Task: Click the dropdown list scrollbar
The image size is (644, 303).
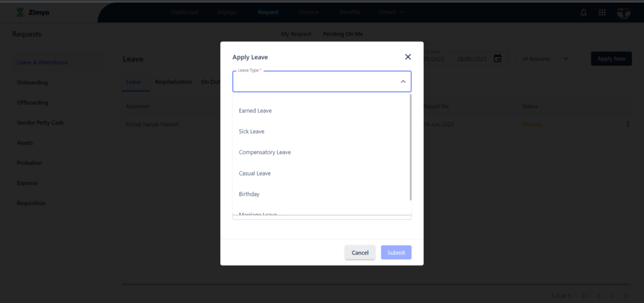Action: (410, 147)
